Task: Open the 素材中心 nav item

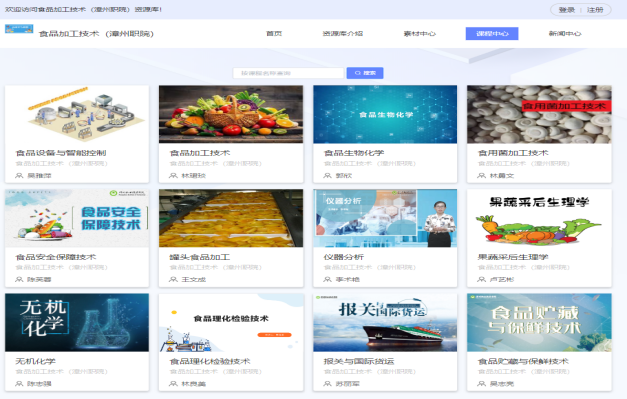Action: tap(419, 34)
